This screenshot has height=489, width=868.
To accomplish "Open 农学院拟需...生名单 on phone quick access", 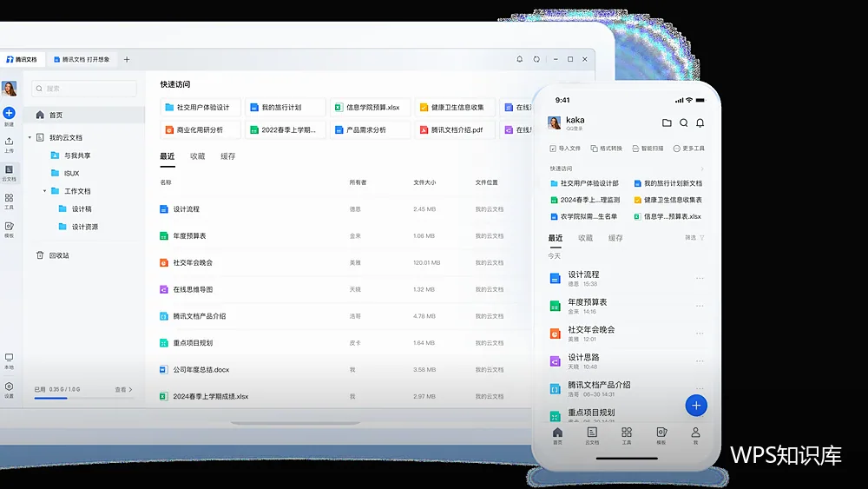I will (x=584, y=216).
